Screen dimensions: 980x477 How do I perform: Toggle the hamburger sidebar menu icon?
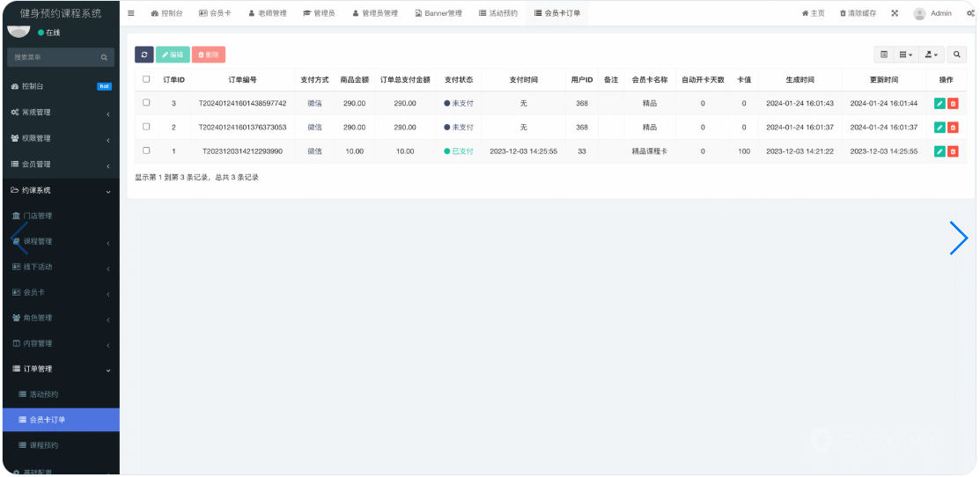131,13
